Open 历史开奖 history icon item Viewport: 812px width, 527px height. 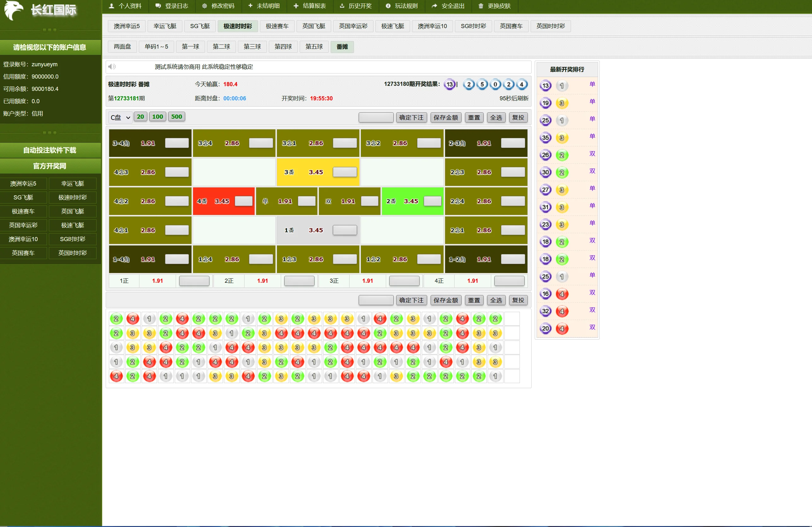pyautogui.click(x=342, y=6)
